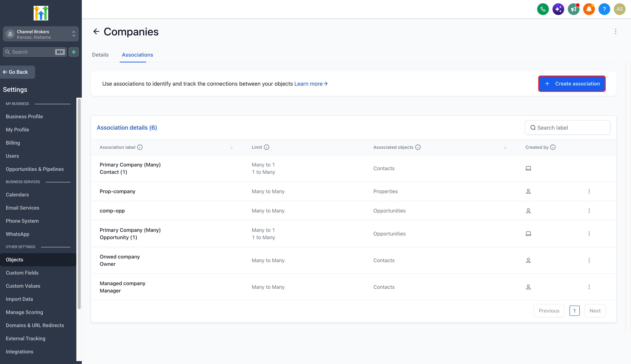Open actions menu for Onwed company Owner row
Image resolution: width=631 pixels, height=364 pixels.
point(589,260)
